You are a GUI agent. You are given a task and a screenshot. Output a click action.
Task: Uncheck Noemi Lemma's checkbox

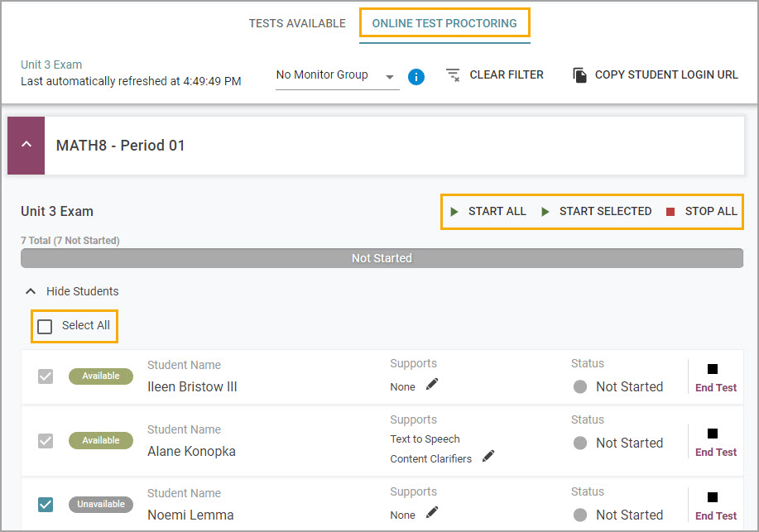tap(46, 504)
